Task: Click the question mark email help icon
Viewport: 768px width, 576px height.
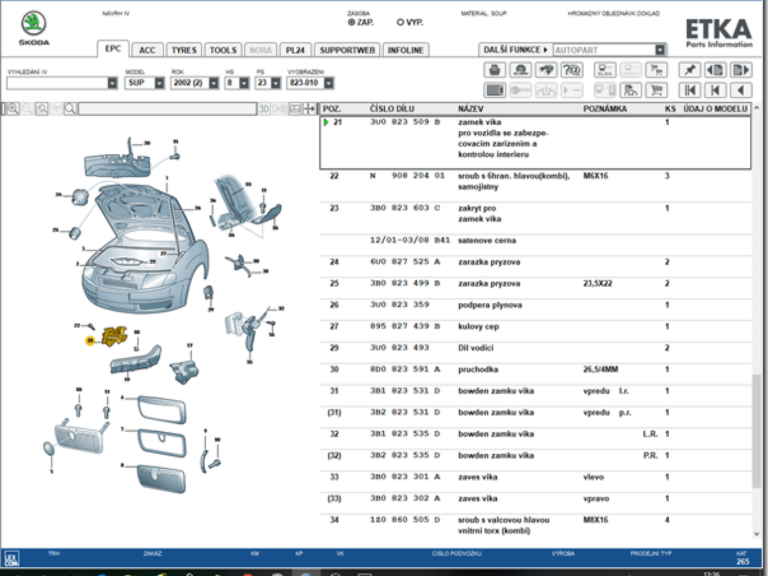Action: pos(572,70)
